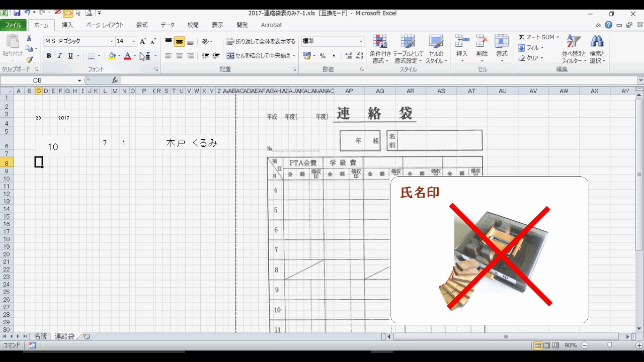Click the percent style icon
The width and height of the screenshot is (644, 362).
(x=323, y=56)
